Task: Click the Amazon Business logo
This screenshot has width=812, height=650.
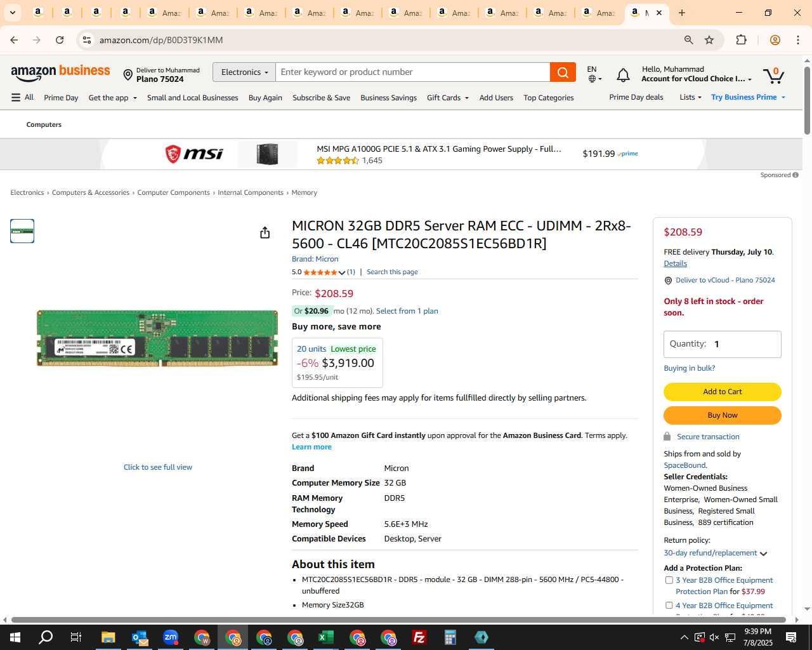Action: tap(60, 73)
